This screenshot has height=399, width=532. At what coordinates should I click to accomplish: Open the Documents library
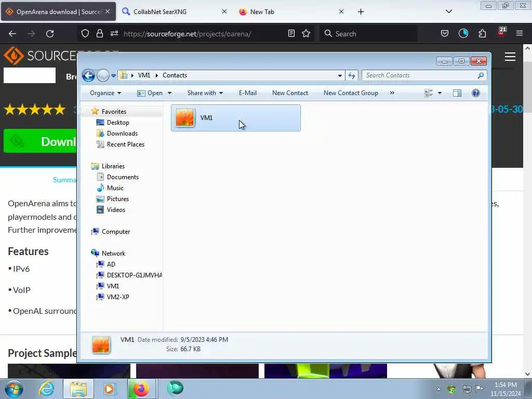(x=123, y=177)
